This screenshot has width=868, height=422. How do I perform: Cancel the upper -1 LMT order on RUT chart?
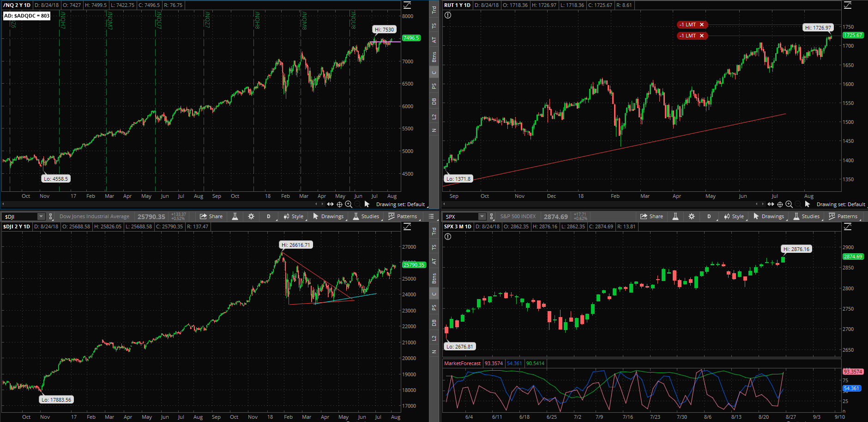702,24
